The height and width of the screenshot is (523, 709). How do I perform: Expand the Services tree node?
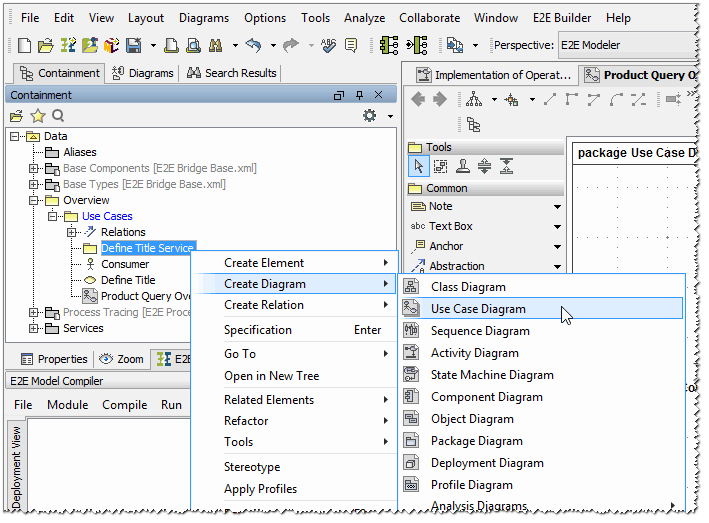(x=33, y=328)
